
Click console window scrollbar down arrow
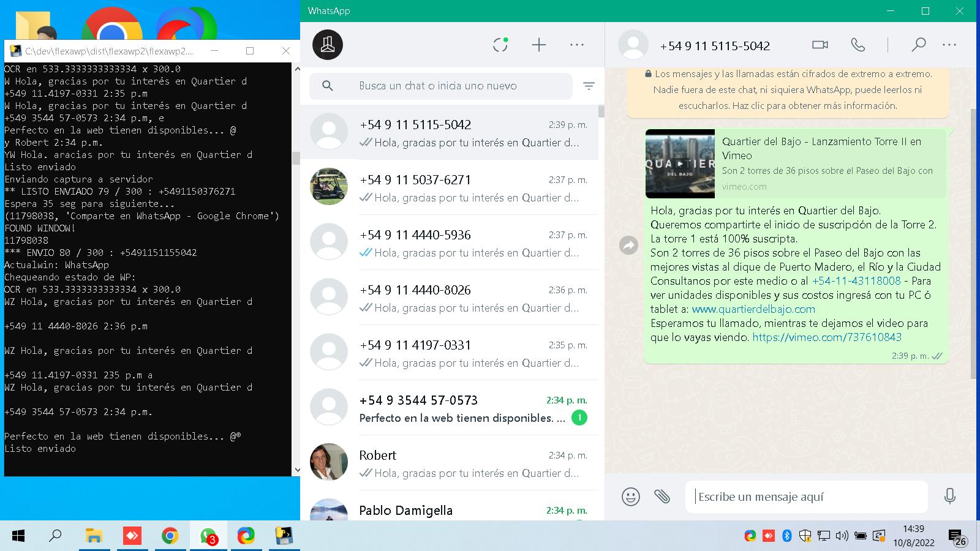[296, 470]
